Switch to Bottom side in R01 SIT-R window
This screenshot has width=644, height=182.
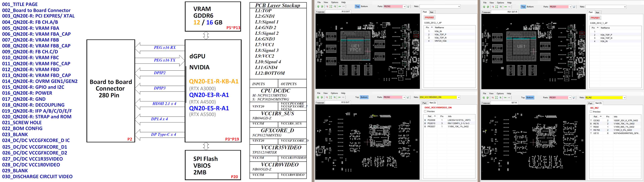(x=530, y=7)
